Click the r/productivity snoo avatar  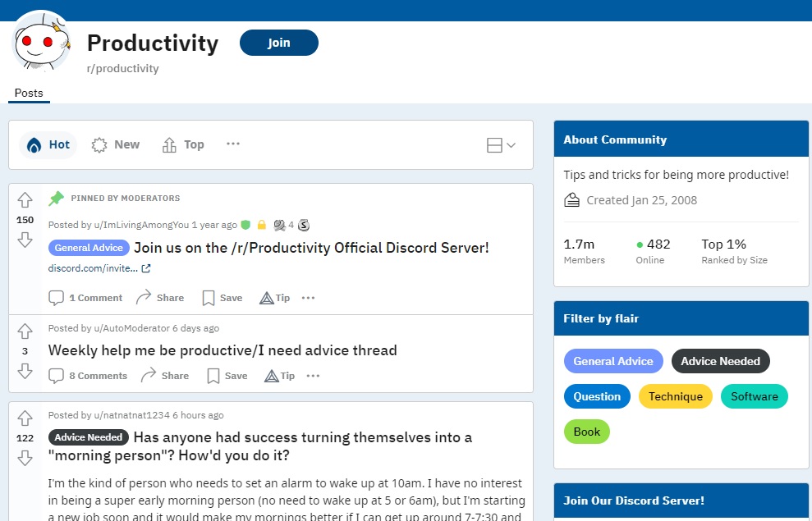point(41,43)
